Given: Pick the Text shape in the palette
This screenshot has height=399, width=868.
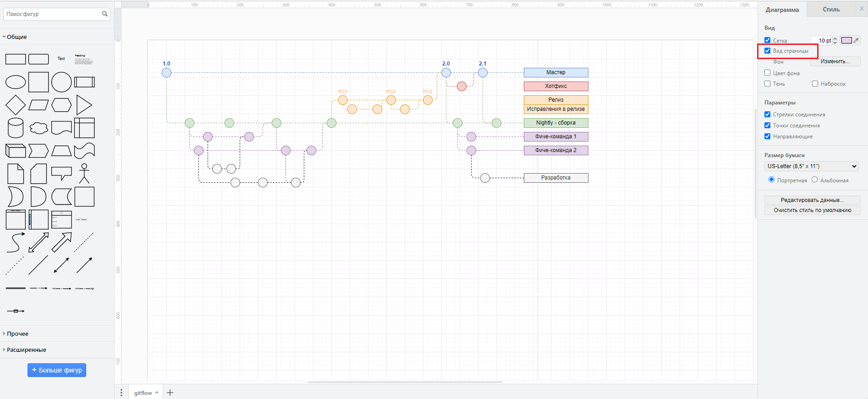Looking at the screenshot, I should [61, 59].
